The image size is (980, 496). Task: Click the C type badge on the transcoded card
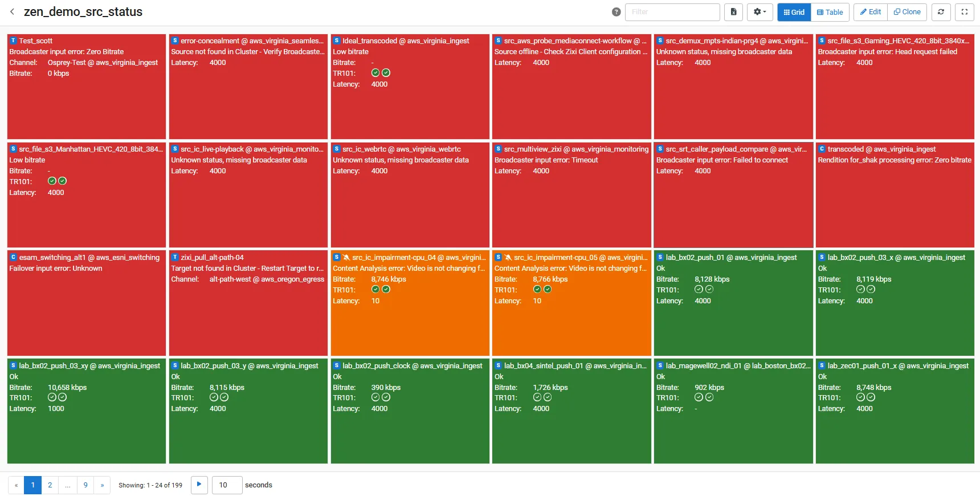pos(822,149)
